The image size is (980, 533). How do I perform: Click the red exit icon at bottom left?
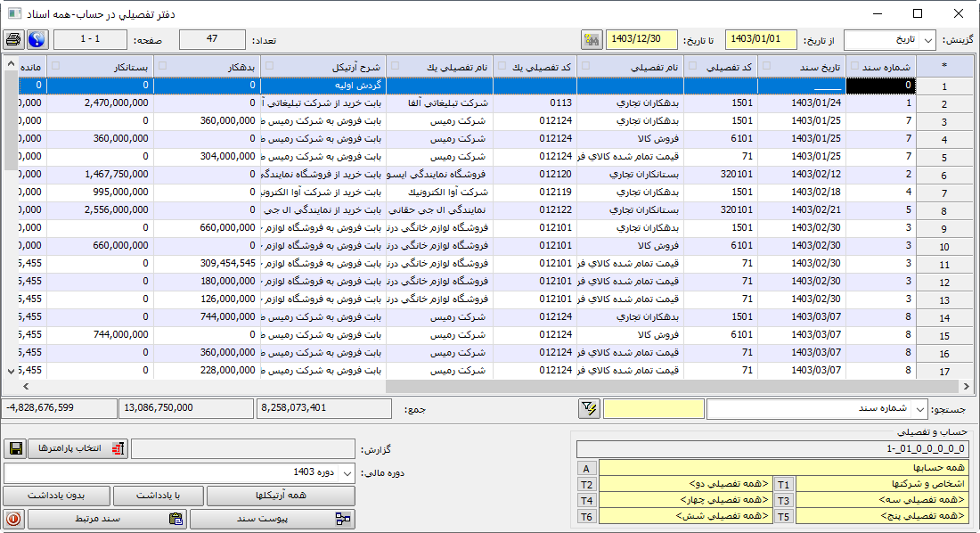point(15,518)
